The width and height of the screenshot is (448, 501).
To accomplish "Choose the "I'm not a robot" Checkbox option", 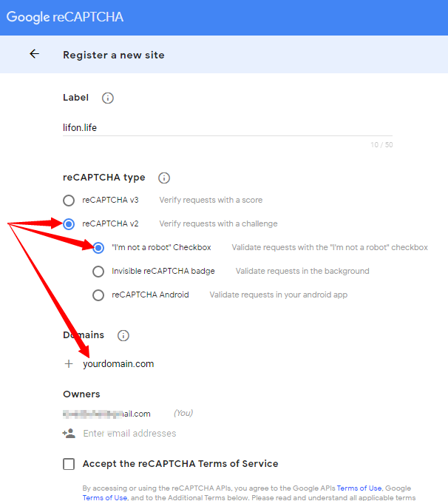I will pyautogui.click(x=98, y=248).
